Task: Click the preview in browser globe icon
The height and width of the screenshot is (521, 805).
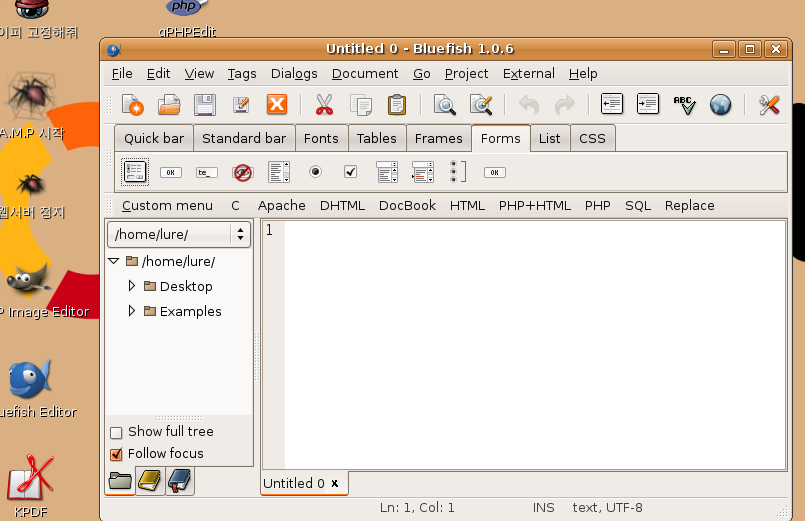Action: 720,104
